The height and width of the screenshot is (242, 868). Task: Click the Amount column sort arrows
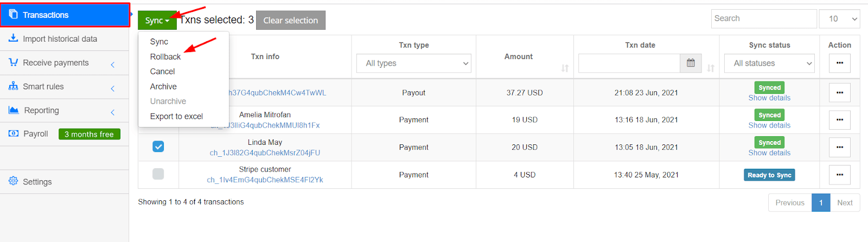click(565, 68)
